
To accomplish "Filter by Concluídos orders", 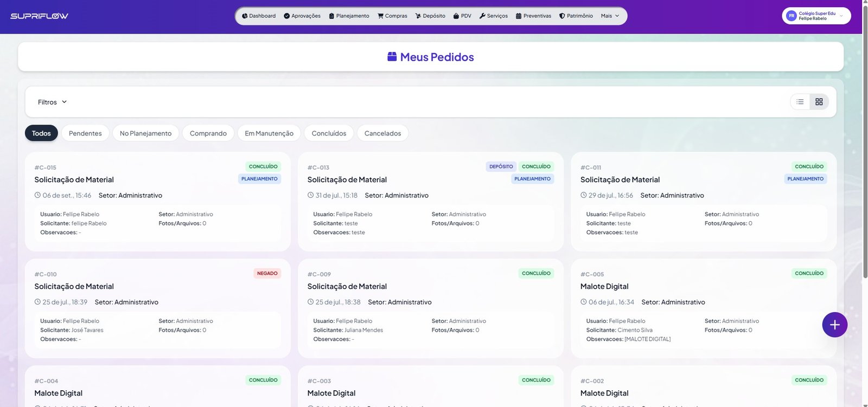I will pyautogui.click(x=329, y=133).
